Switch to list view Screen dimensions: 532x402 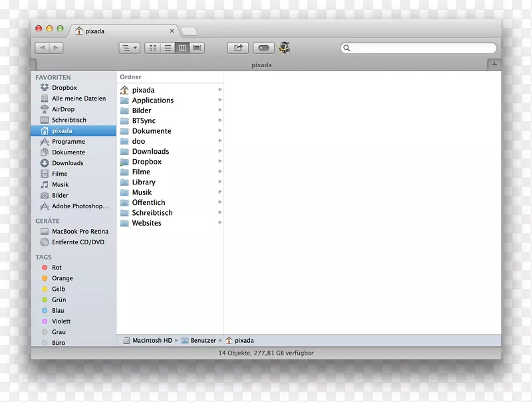click(x=168, y=48)
